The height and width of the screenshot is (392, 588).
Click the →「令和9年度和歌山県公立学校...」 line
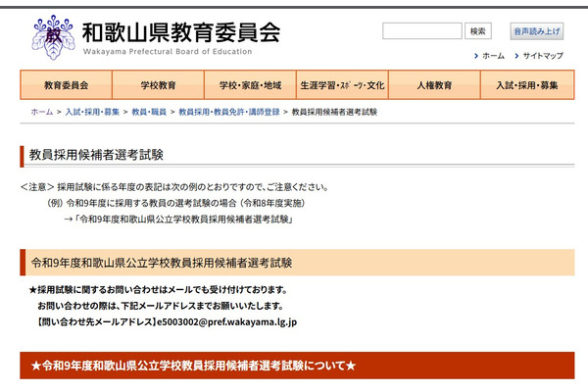[178, 220]
